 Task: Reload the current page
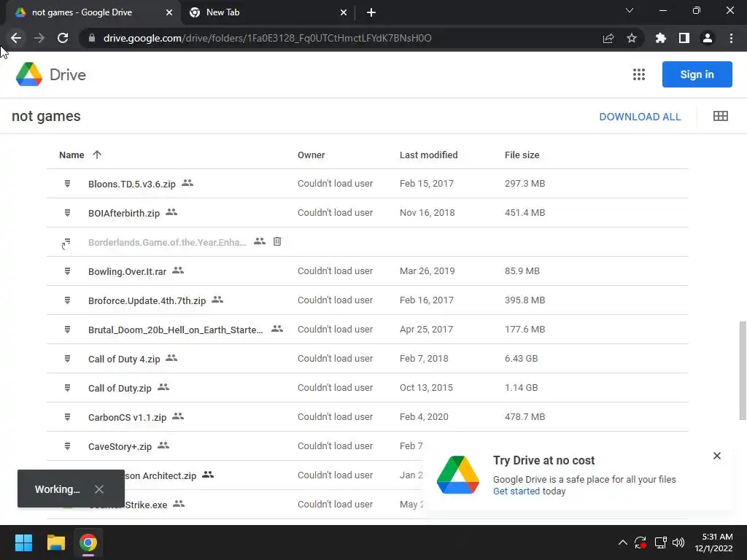63,38
